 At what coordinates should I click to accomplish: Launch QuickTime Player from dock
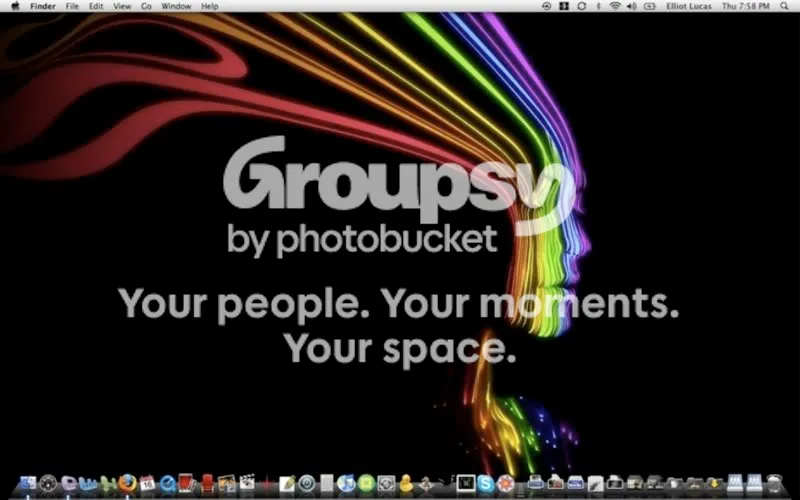click(x=167, y=483)
